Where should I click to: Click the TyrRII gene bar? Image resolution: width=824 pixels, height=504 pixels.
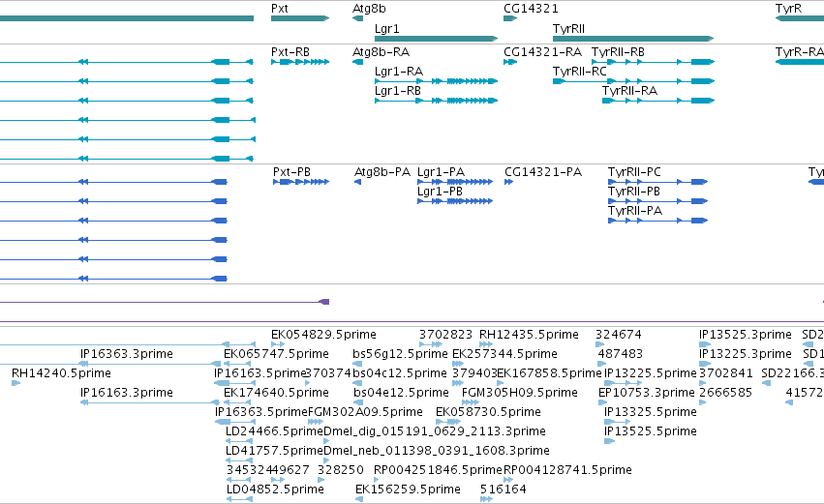633,39
